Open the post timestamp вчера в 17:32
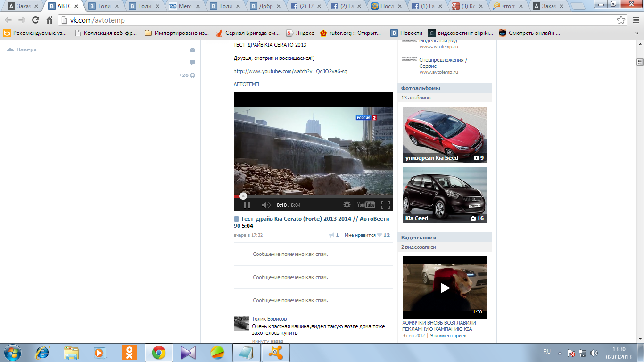644x362 pixels. (x=248, y=235)
